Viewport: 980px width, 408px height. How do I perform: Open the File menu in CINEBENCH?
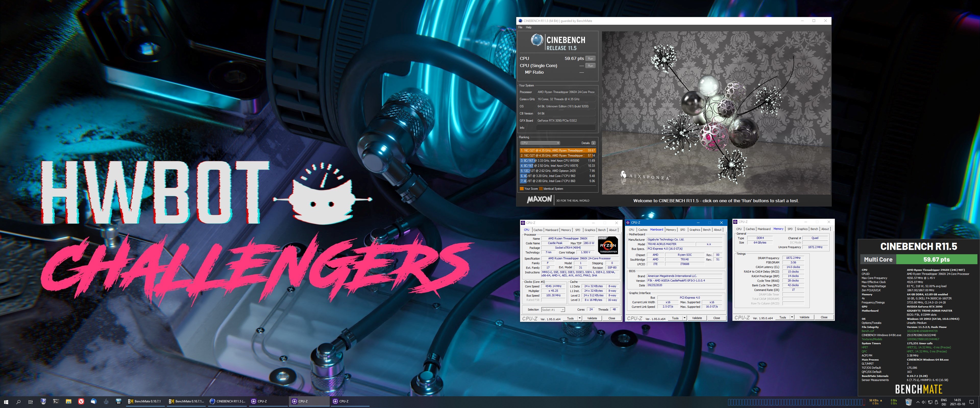520,27
